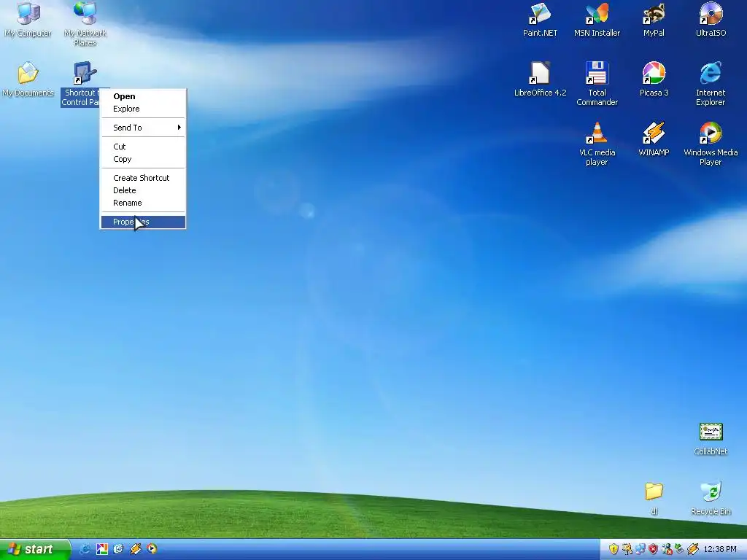Select the Internet Explorer desktop icon
The image size is (747, 560).
(711, 84)
